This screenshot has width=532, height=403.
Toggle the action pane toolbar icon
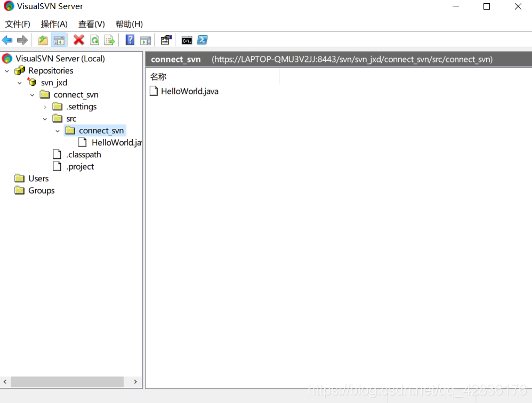pyautogui.click(x=146, y=41)
